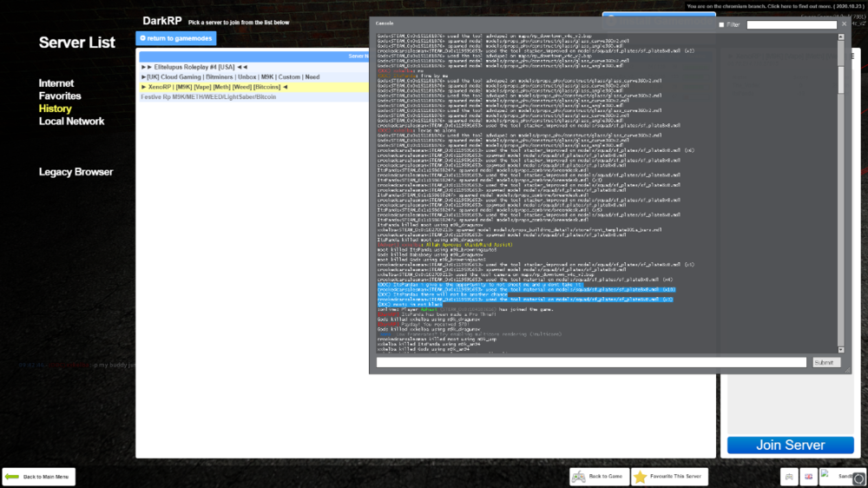The image size is (868, 488).
Task: Select the Local Network tab
Action: (71, 121)
